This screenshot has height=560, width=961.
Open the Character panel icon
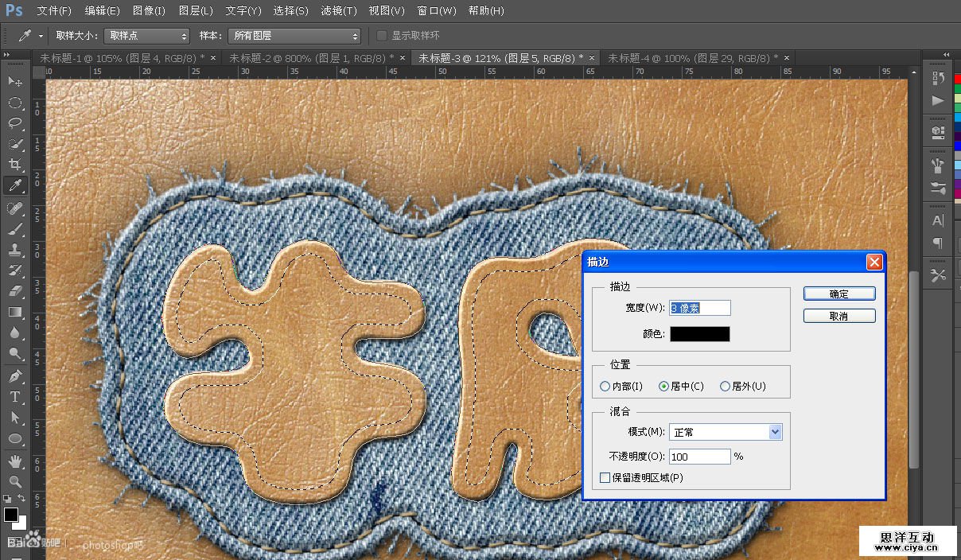click(x=938, y=220)
